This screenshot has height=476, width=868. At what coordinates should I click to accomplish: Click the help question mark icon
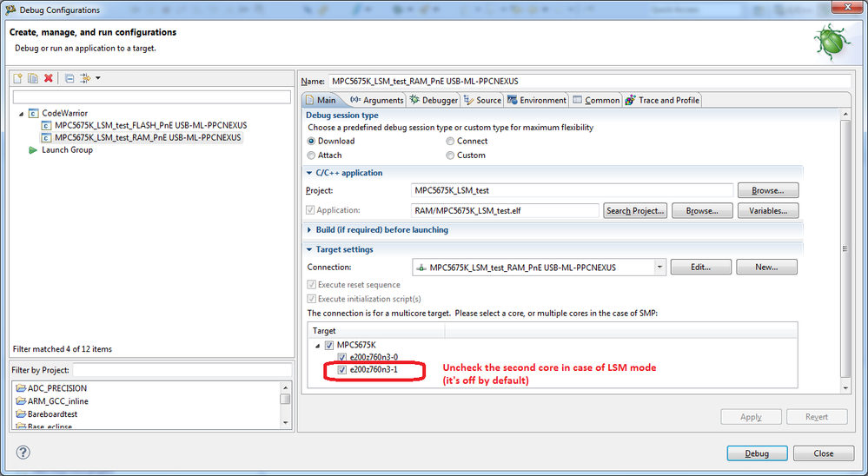point(23,453)
